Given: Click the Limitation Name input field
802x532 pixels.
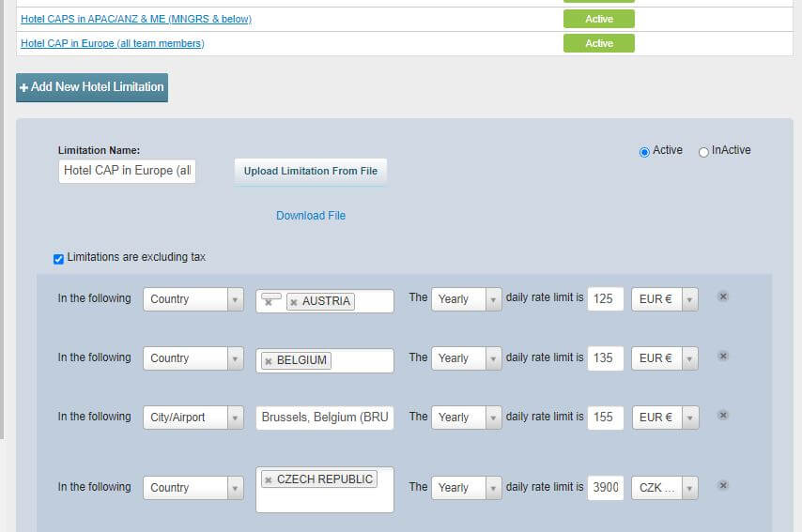Looking at the screenshot, I should [x=127, y=171].
